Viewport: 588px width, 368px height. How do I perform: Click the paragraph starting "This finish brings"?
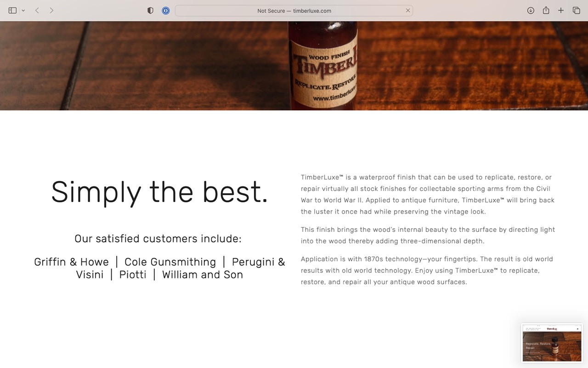pyautogui.click(x=428, y=235)
